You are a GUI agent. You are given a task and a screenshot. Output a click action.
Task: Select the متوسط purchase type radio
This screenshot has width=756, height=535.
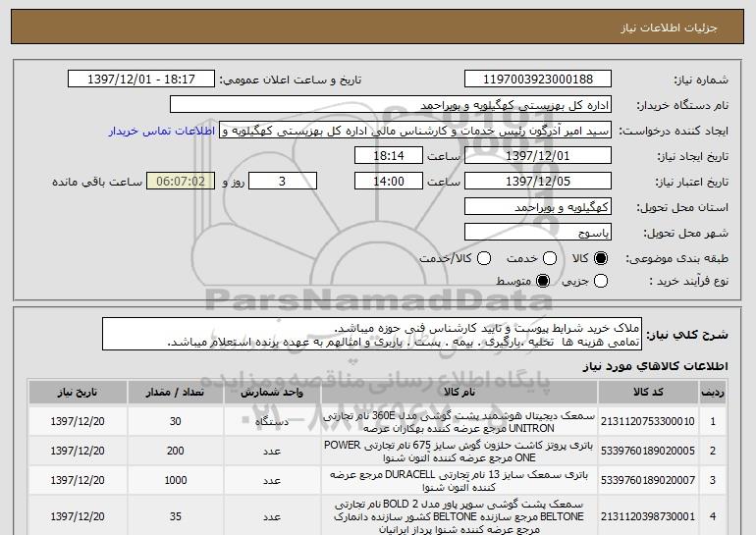click(543, 281)
